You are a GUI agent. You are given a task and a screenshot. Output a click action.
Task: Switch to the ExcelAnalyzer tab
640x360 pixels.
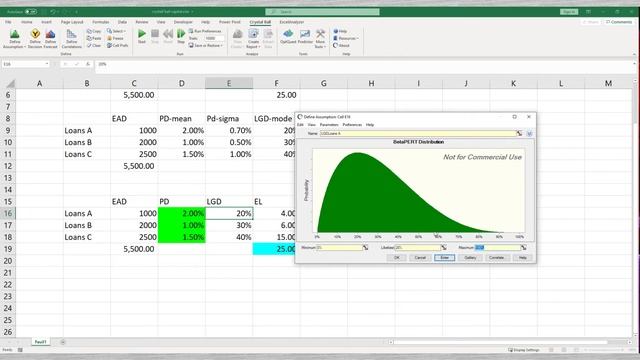[x=291, y=22]
